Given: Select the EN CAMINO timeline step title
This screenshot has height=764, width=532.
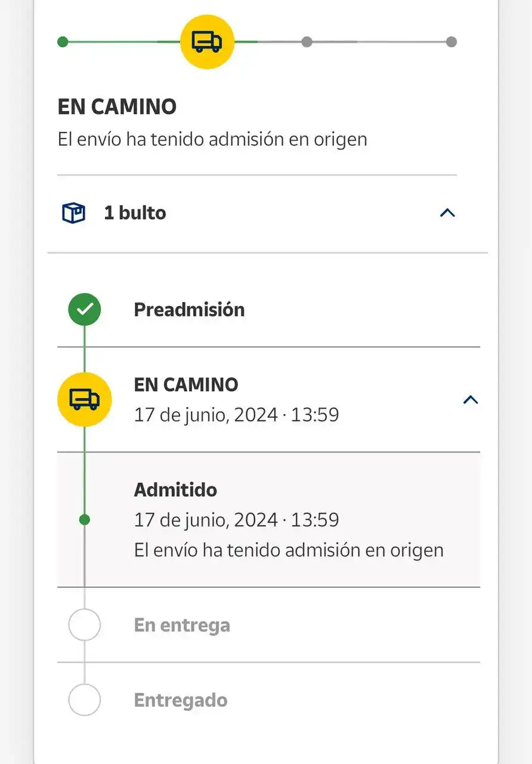Looking at the screenshot, I should (x=186, y=384).
